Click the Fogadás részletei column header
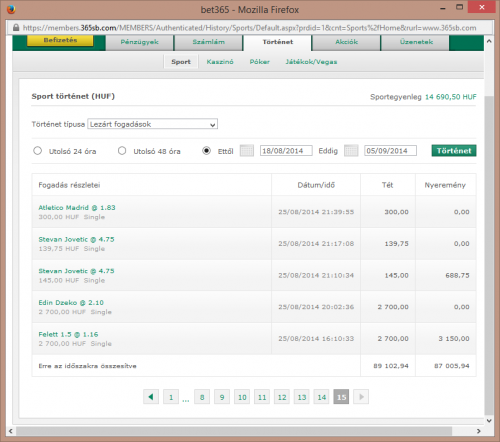The image size is (500, 442). [69, 185]
